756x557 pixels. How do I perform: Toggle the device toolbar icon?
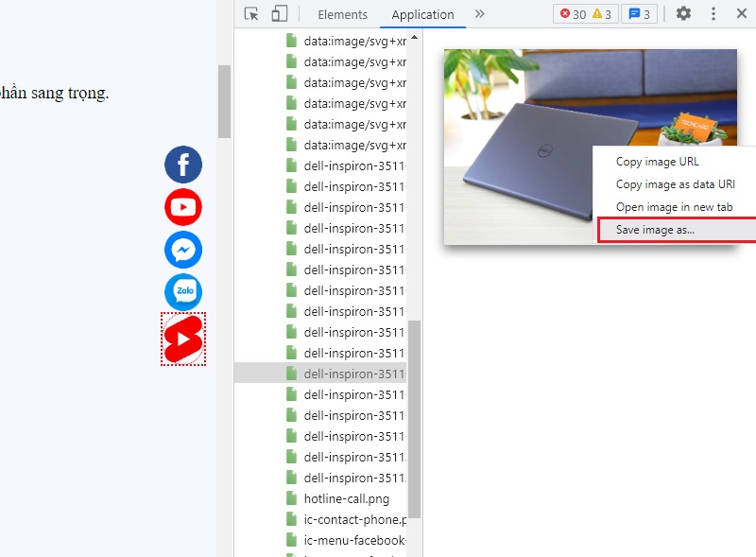tap(279, 14)
